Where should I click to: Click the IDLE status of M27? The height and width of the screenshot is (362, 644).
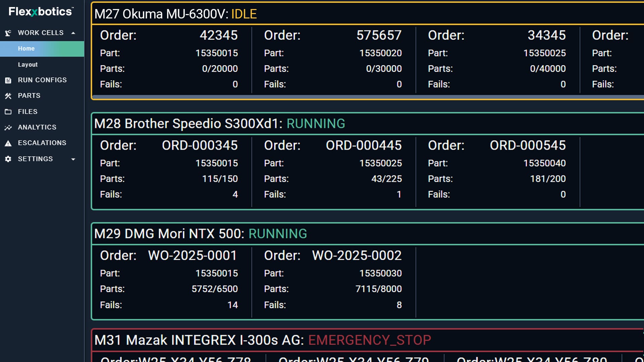(x=244, y=14)
